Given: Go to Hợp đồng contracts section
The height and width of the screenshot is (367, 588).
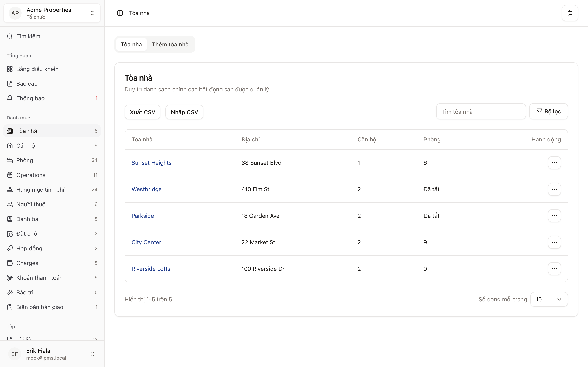Looking at the screenshot, I should point(29,248).
